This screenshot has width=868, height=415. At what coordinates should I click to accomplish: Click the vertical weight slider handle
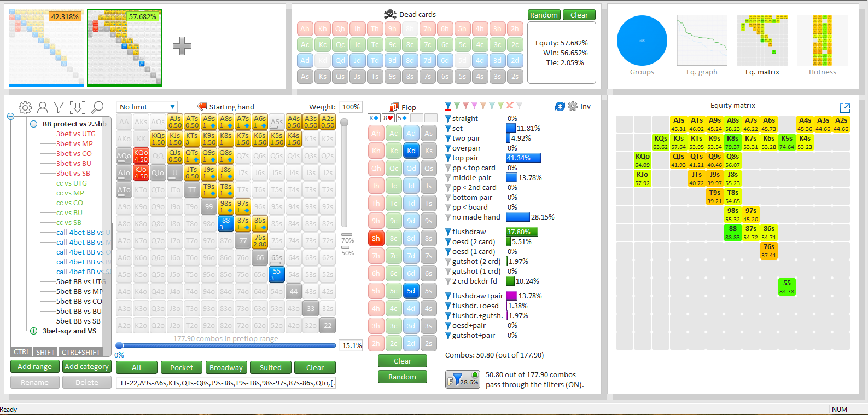point(344,123)
